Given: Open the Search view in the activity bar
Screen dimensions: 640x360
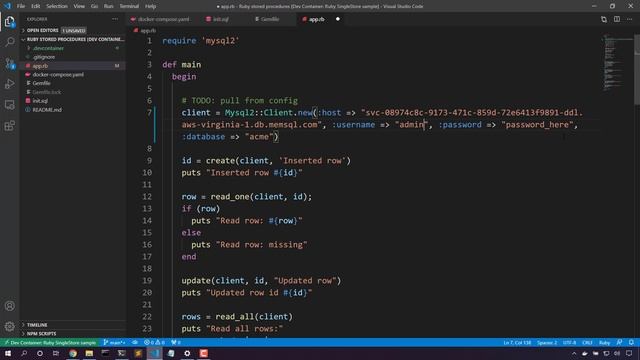Looking at the screenshot, I should click(9, 42).
